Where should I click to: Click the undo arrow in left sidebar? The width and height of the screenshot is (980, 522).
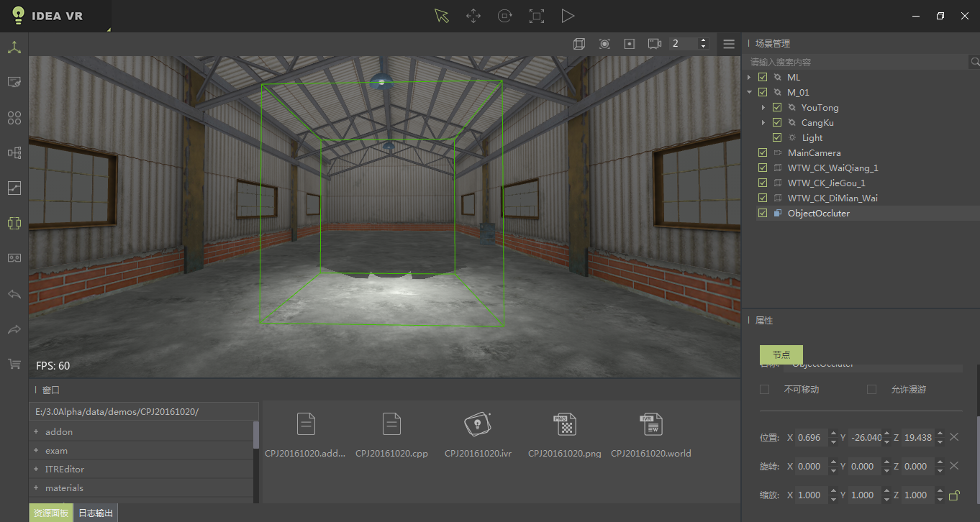click(x=14, y=294)
